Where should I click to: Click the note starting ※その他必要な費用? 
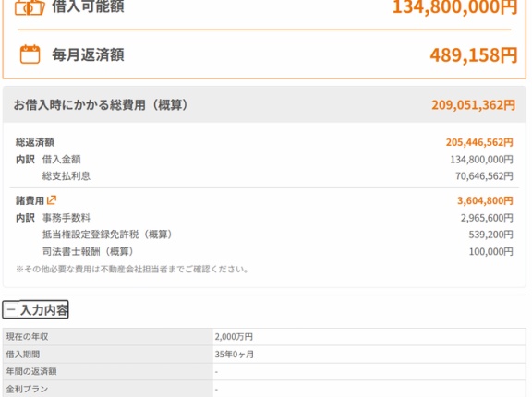[132, 270]
